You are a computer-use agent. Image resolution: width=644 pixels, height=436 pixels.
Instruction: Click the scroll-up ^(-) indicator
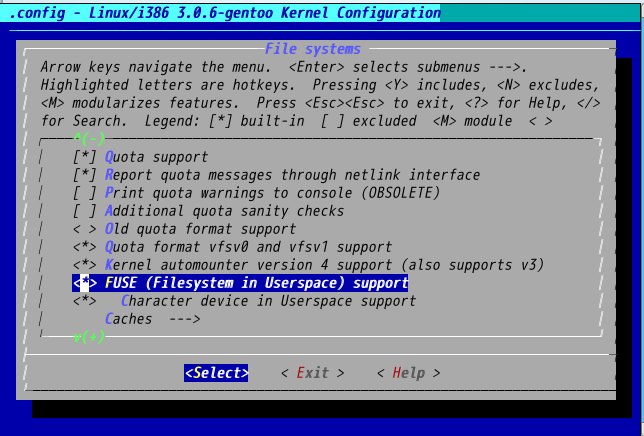89,138
